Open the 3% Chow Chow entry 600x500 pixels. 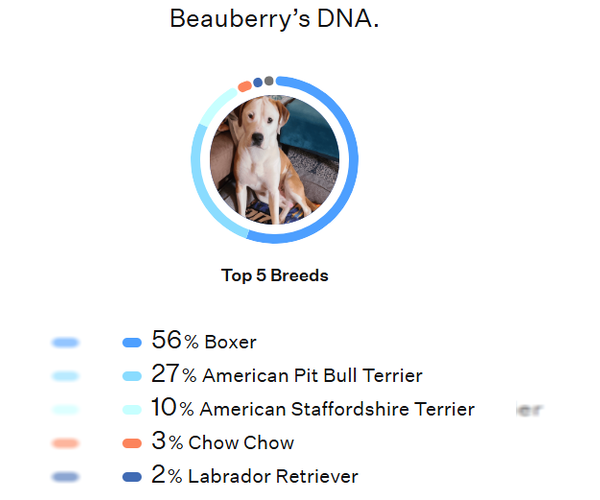pos(222,442)
